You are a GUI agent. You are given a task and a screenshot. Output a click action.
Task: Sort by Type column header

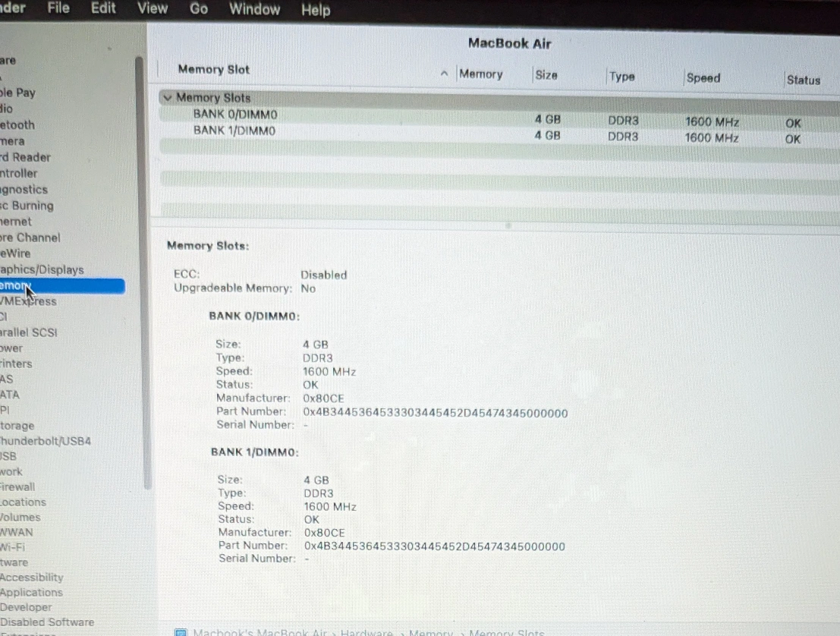coord(622,77)
